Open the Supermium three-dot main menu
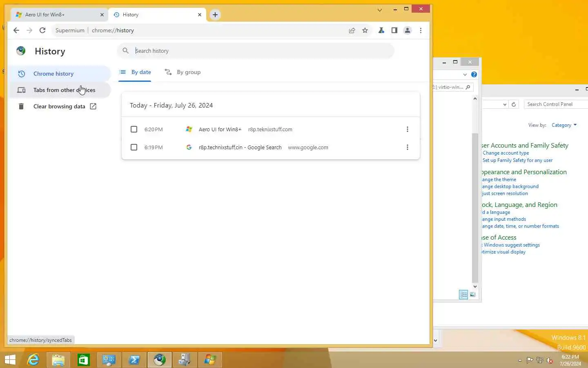Image resolution: width=588 pixels, height=368 pixels. (x=421, y=30)
